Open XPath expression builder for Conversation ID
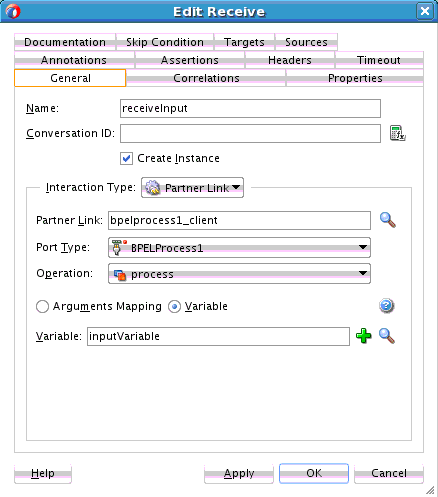The image size is (438, 497). [397, 133]
